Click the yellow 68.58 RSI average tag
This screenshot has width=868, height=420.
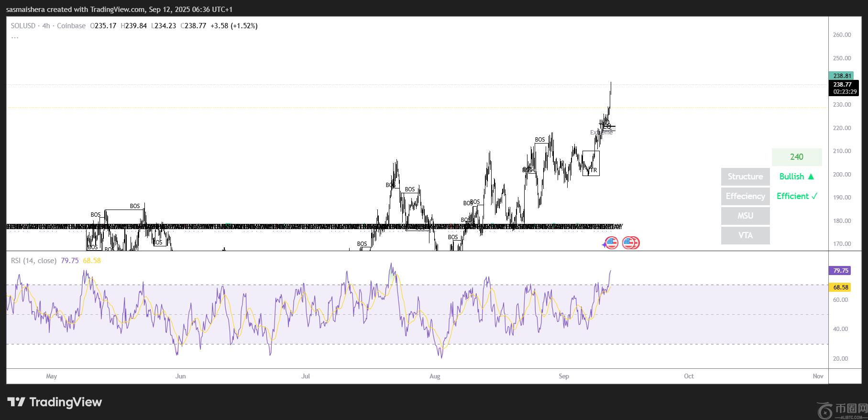point(840,287)
